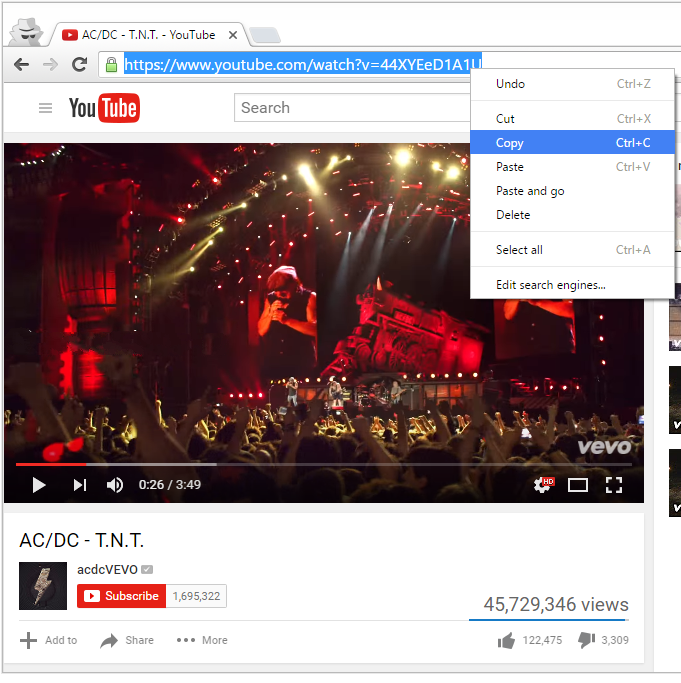
Task: Close the AC/DC - T.N.T. tab
Action: pos(233,35)
